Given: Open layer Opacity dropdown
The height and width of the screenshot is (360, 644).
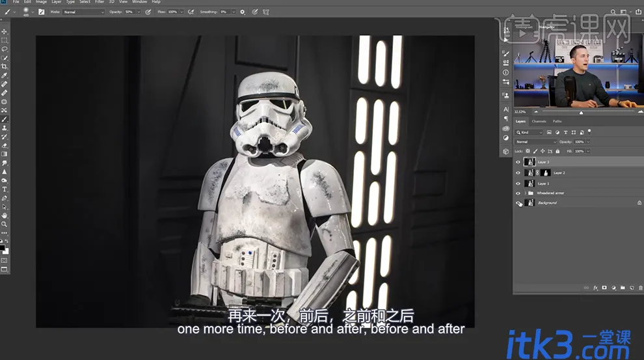Looking at the screenshot, I should coord(588,142).
